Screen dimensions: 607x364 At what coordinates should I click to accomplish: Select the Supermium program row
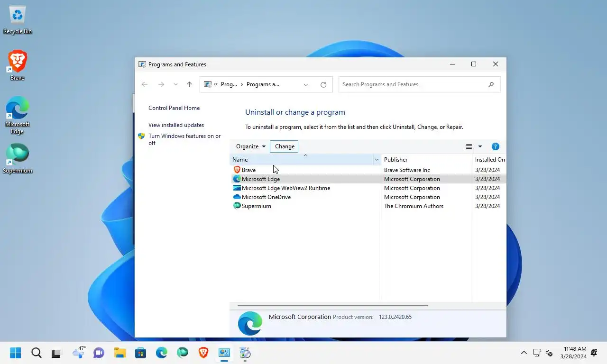pos(368,206)
